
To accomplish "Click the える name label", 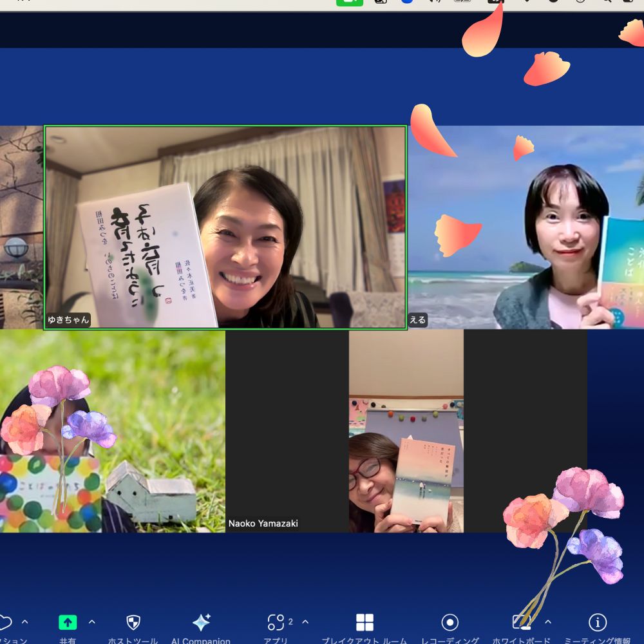I will pos(418,319).
